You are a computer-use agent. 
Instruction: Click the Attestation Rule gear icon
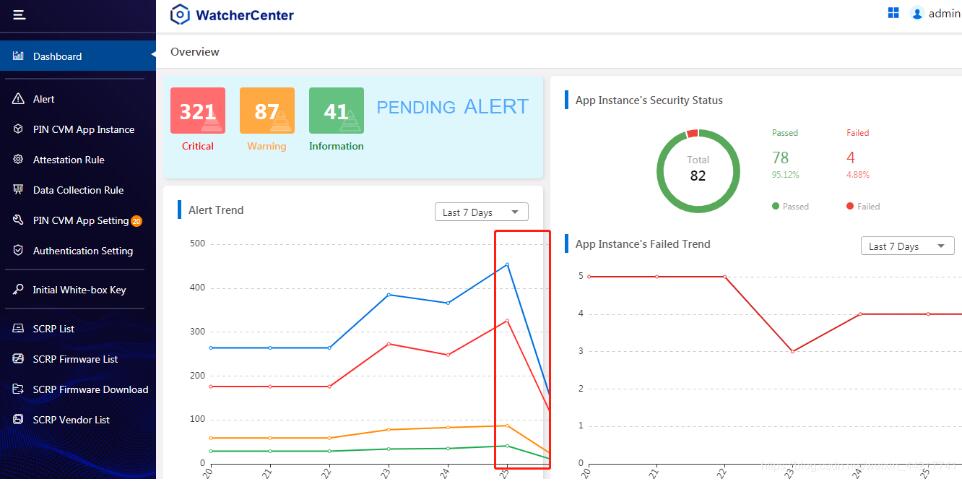(x=18, y=160)
